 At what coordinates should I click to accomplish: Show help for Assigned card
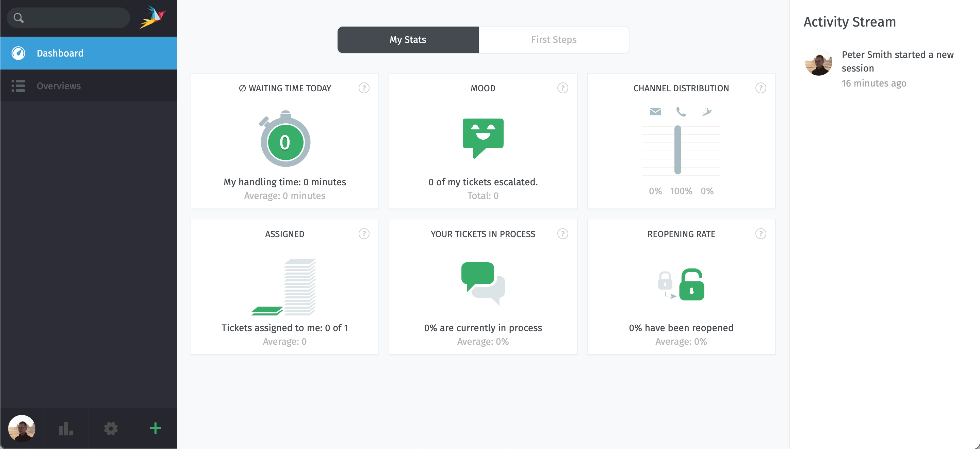(364, 233)
